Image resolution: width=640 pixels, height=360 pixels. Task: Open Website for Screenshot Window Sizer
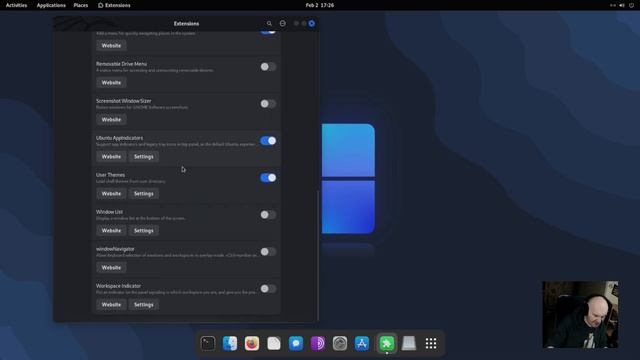[x=111, y=120]
